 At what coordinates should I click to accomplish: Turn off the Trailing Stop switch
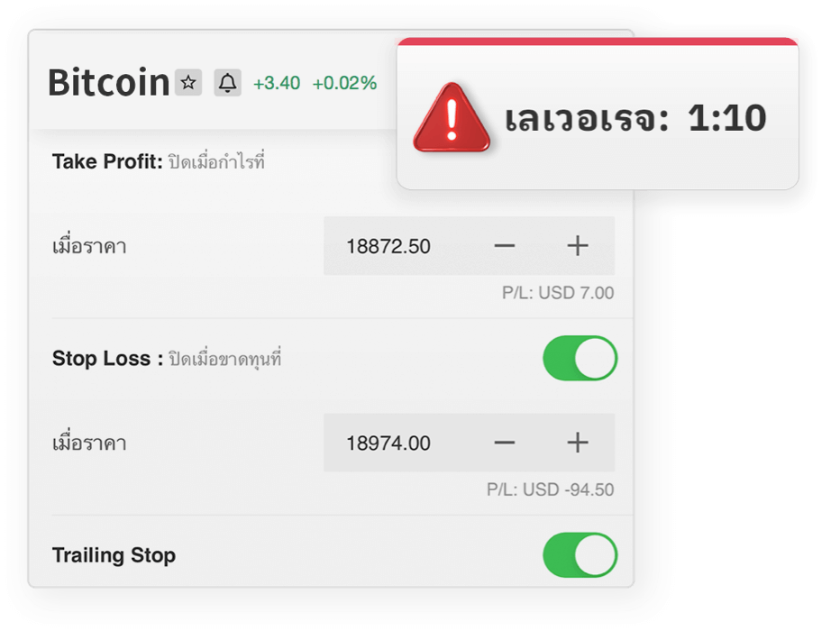[x=580, y=554]
